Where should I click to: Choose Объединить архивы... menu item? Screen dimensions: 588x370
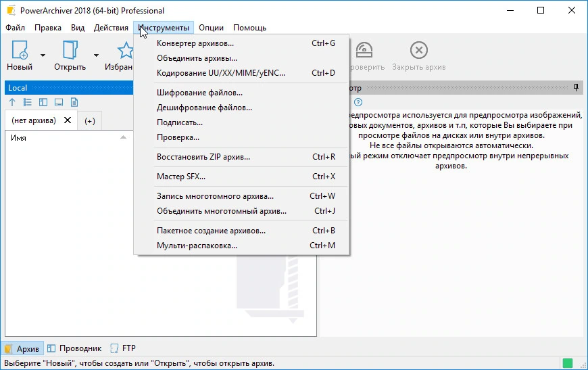click(x=241, y=58)
